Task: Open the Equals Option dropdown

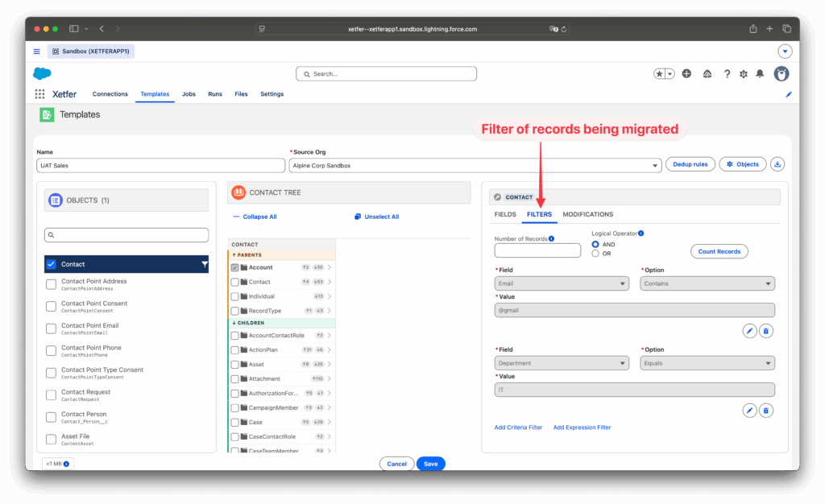Action: [707, 363]
